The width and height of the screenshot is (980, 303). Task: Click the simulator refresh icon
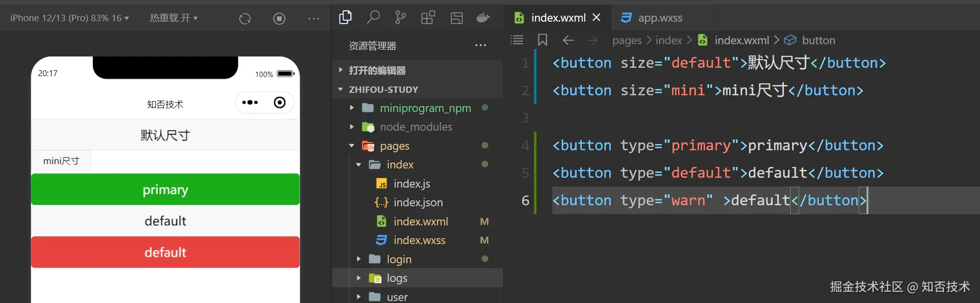coord(245,19)
